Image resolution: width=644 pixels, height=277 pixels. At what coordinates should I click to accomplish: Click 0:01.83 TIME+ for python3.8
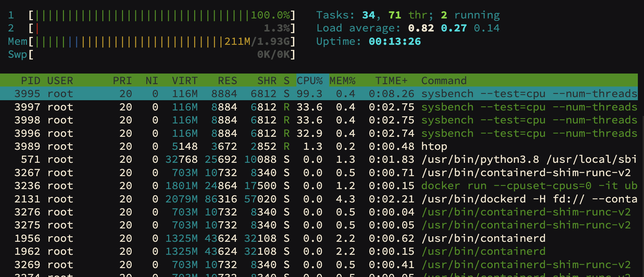[x=391, y=159]
